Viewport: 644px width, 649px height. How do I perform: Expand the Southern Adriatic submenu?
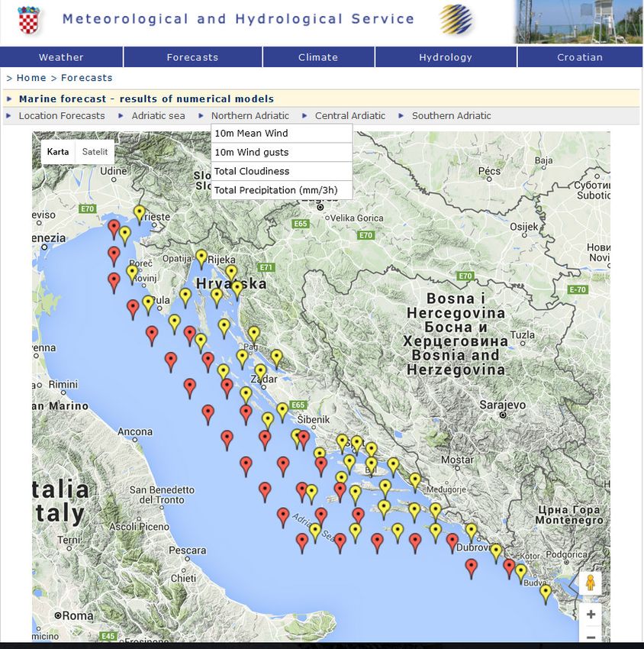click(x=451, y=116)
